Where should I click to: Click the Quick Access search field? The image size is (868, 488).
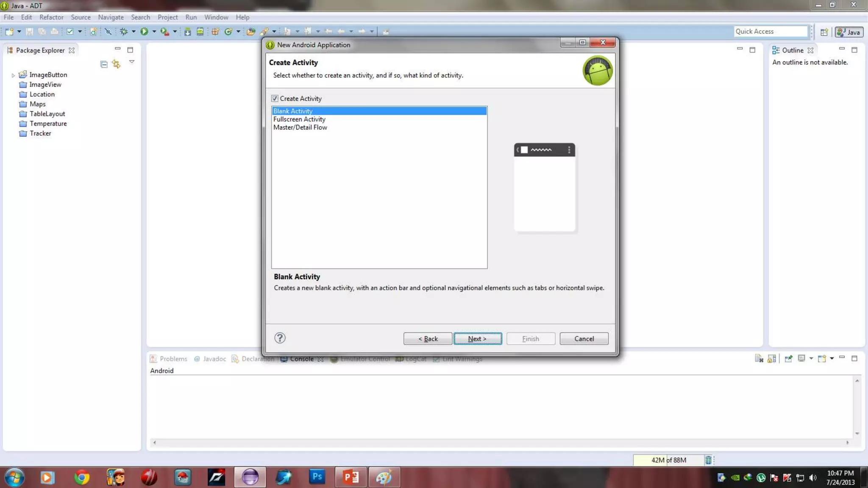pyautogui.click(x=770, y=31)
